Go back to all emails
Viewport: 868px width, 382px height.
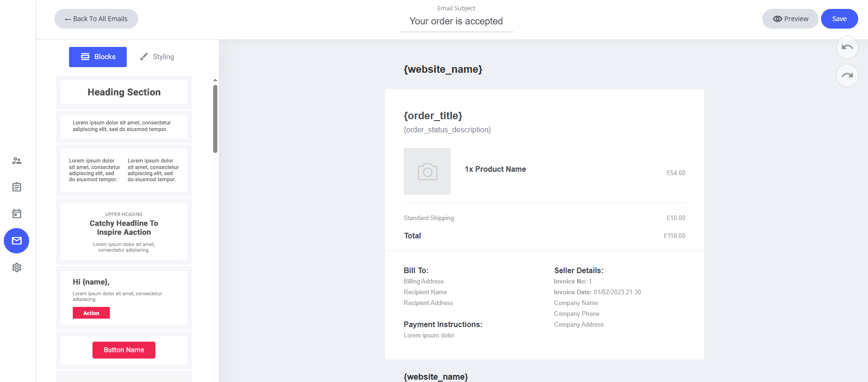pyautogui.click(x=96, y=19)
